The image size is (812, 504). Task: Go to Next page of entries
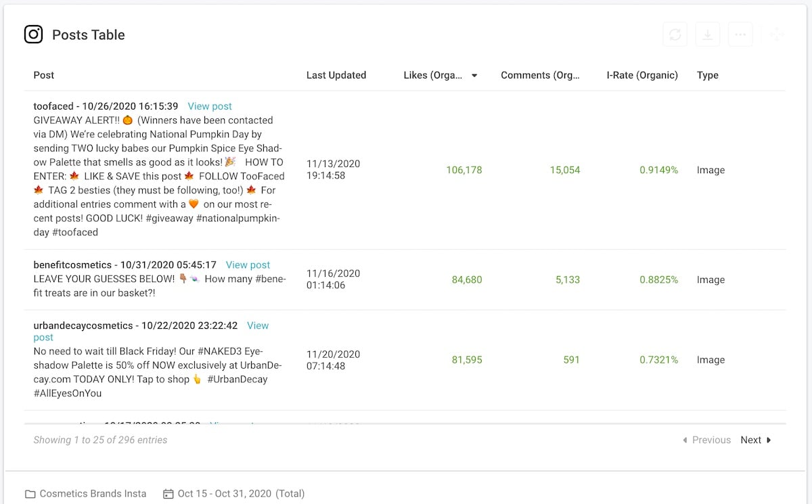click(x=756, y=440)
